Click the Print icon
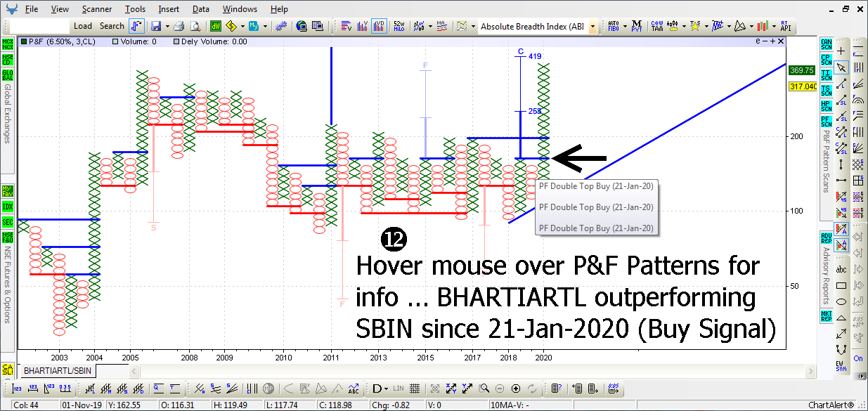868x411 pixels. (x=179, y=26)
